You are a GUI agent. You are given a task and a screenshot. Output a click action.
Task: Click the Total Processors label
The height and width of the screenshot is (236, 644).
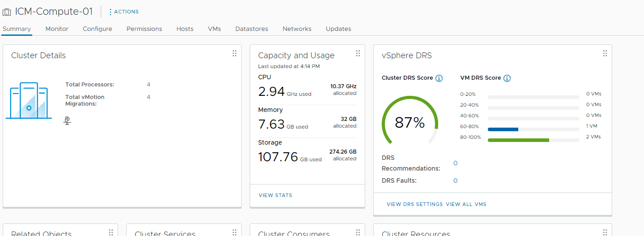(x=90, y=85)
